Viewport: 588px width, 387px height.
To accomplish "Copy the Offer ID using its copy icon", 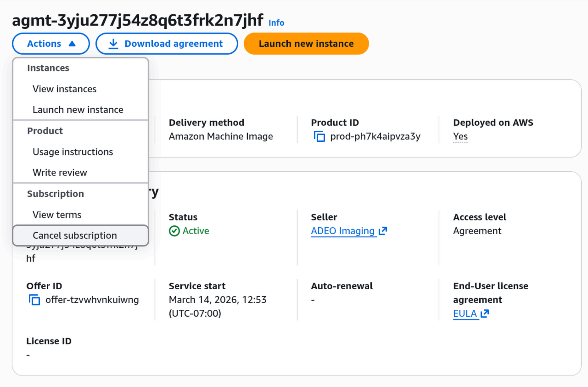I will point(34,300).
